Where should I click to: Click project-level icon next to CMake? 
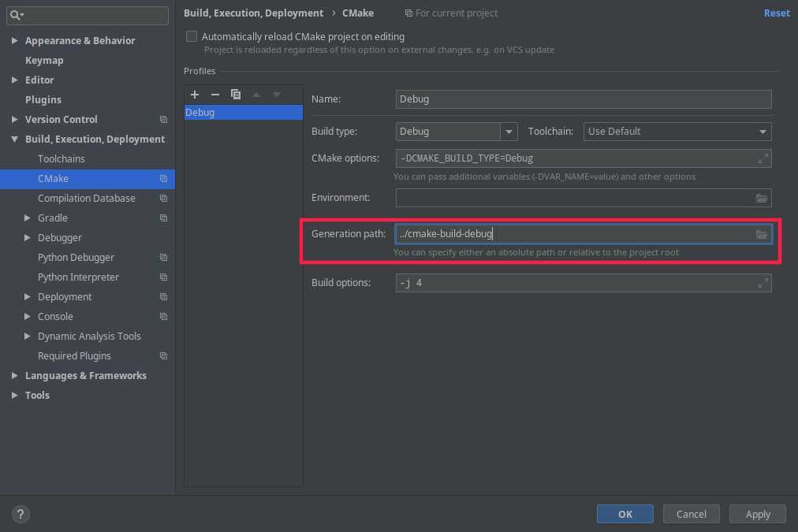(x=163, y=179)
